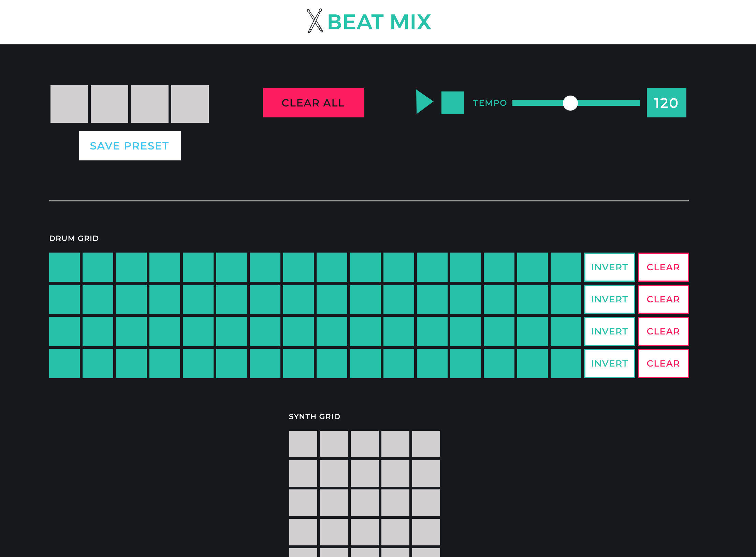Invert the fourth drum row
The width and height of the screenshot is (756, 557).
[609, 363]
